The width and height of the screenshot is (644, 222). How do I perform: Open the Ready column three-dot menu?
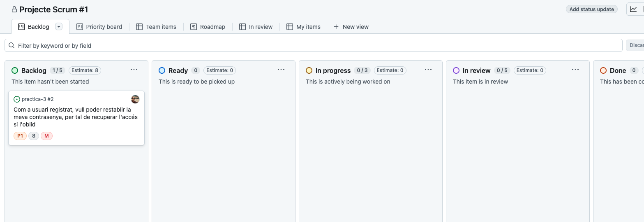click(281, 70)
